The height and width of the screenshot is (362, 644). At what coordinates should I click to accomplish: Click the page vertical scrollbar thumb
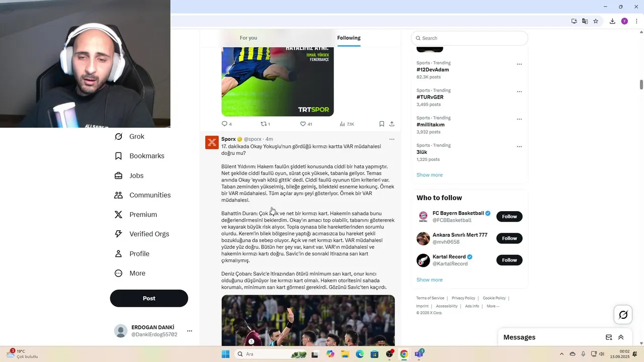(641, 84)
